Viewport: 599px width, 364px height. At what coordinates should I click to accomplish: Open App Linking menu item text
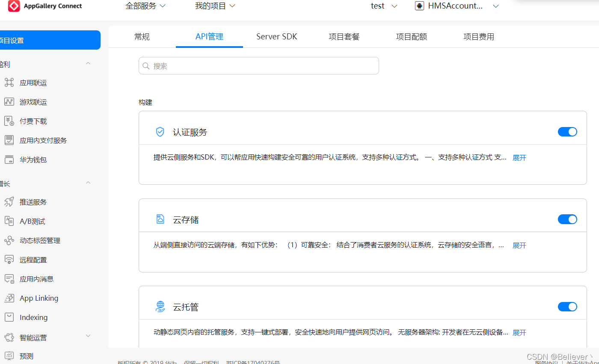point(39,298)
